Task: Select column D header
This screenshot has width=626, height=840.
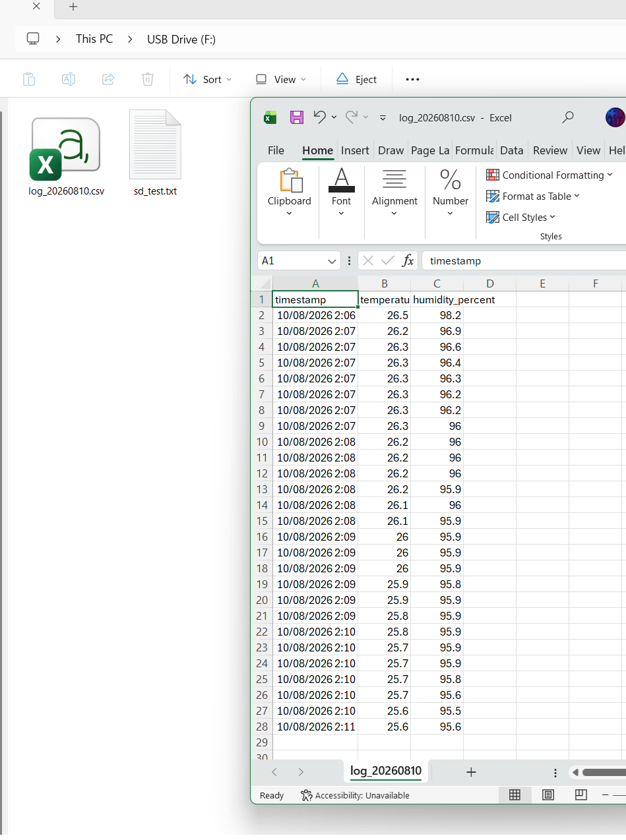Action: [490, 284]
